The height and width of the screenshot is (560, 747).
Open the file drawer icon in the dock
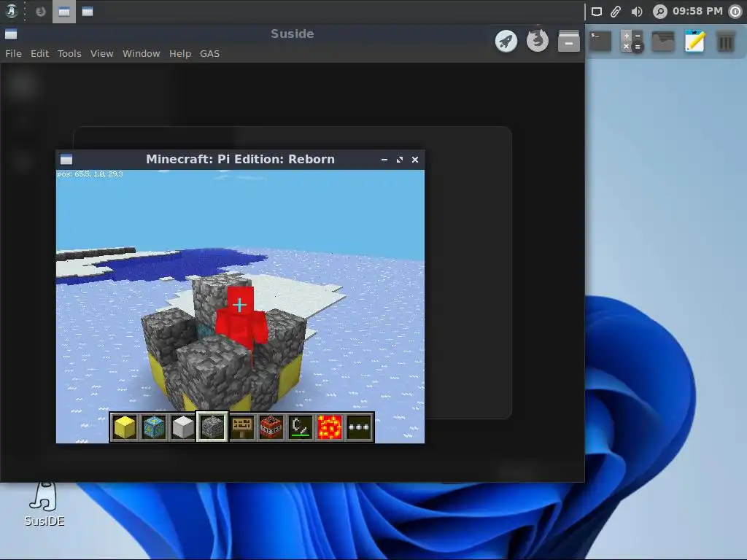(x=569, y=42)
